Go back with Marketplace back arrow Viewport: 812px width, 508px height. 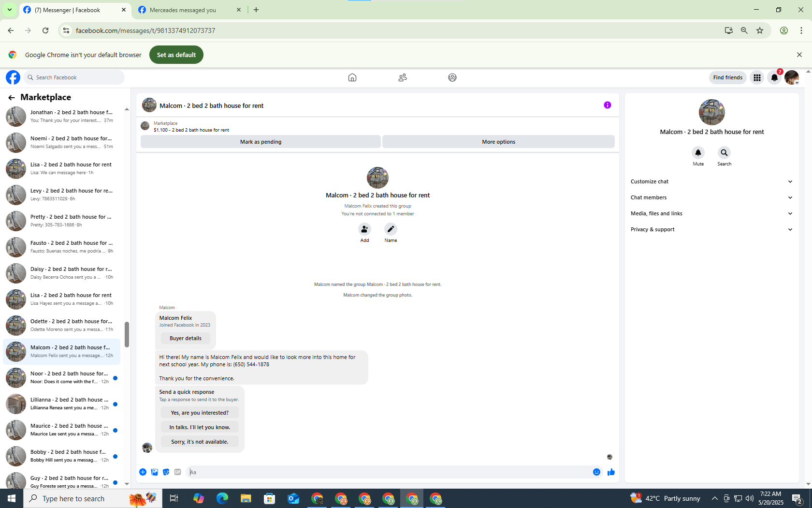[x=12, y=98]
